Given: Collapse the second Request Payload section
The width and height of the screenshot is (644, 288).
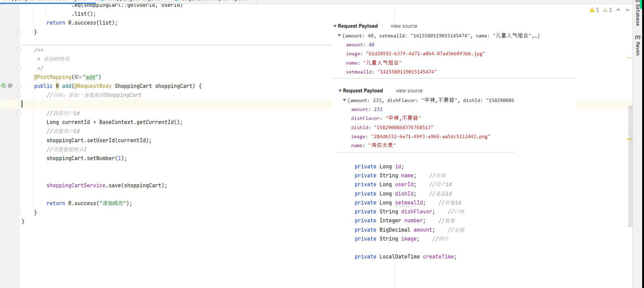Looking at the screenshot, I should [x=340, y=91].
